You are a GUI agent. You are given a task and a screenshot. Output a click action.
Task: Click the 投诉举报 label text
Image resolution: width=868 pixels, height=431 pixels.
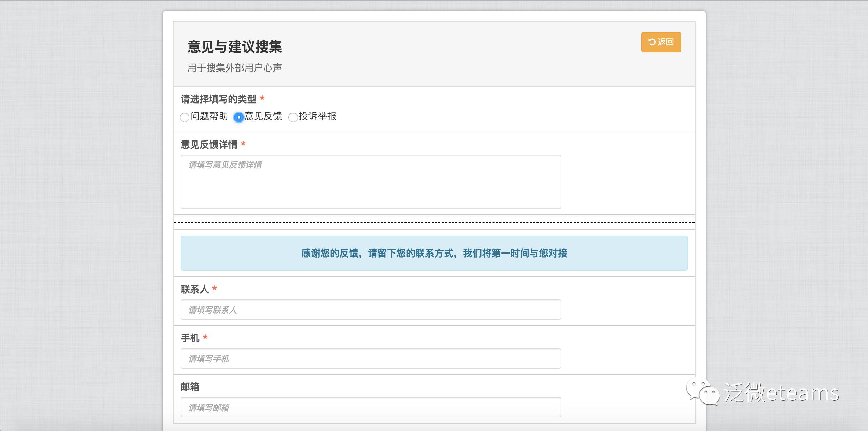[x=318, y=116]
